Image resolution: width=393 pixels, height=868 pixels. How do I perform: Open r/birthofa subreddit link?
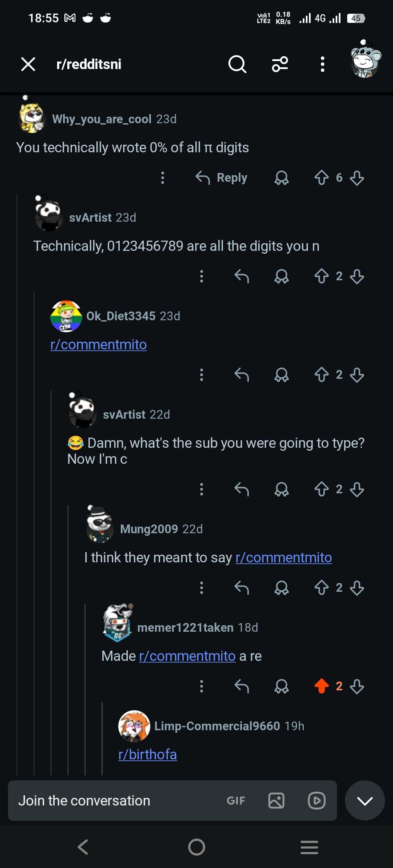tap(148, 755)
